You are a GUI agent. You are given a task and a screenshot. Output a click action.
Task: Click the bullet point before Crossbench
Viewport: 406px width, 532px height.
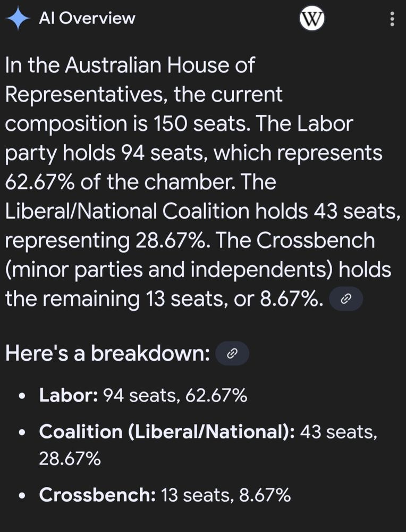tap(21, 496)
